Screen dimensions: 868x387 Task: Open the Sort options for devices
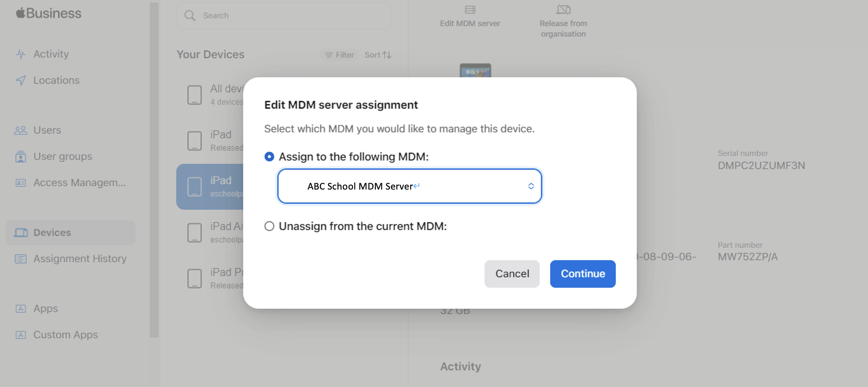[378, 55]
